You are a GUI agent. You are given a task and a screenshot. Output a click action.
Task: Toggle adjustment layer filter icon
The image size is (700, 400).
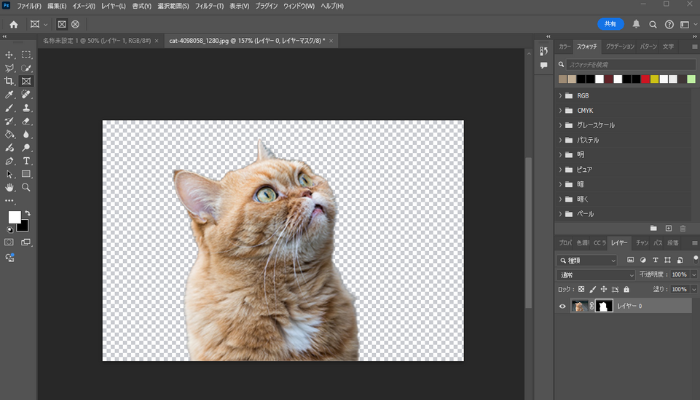[x=643, y=260]
